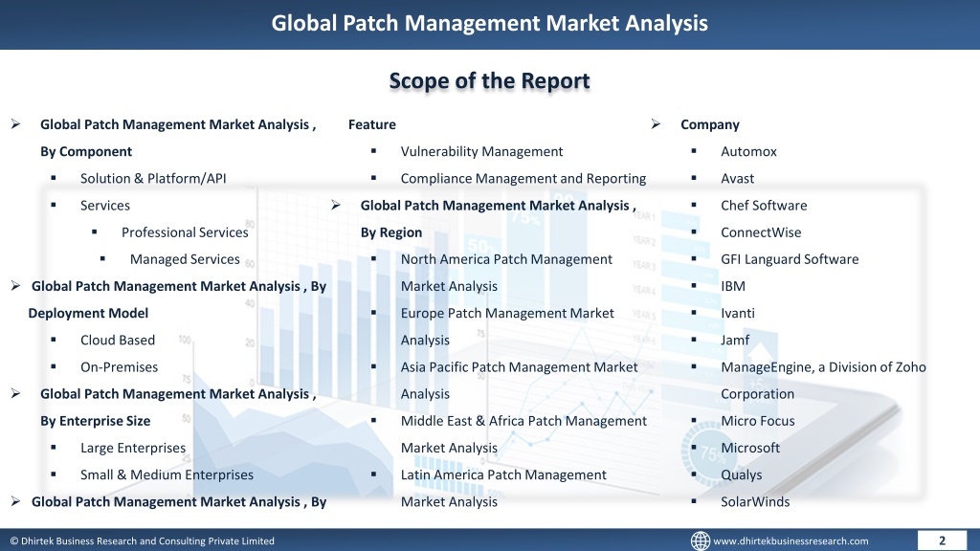Click the globe icon in the footer
Viewport: 980px width, 551px height.
tap(700, 540)
